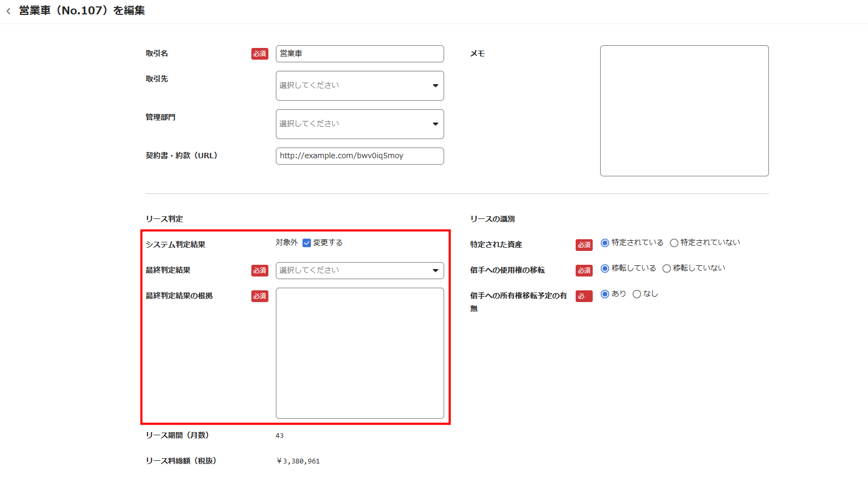Image resolution: width=868 pixels, height=480 pixels.
Task: Select 特定されている radio button
Action: (605, 243)
